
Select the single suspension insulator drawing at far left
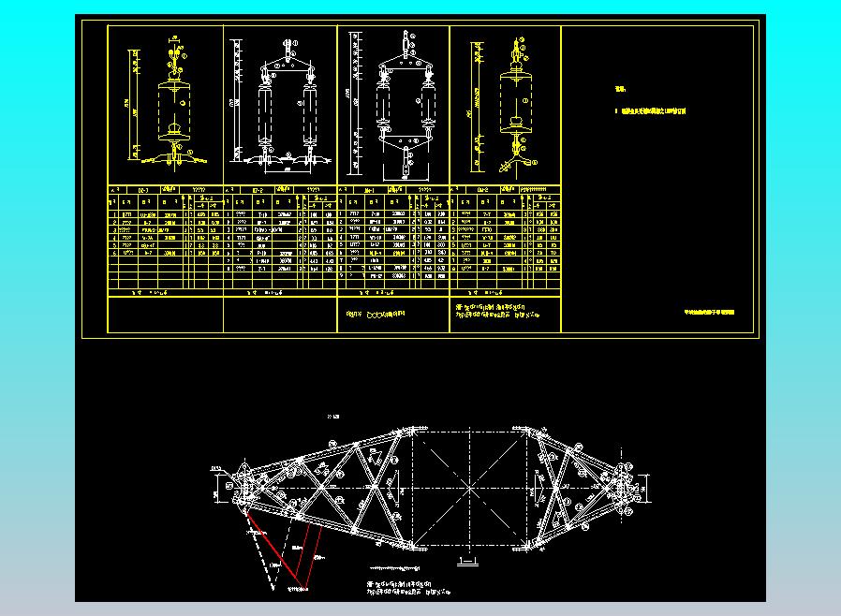tap(168, 103)
